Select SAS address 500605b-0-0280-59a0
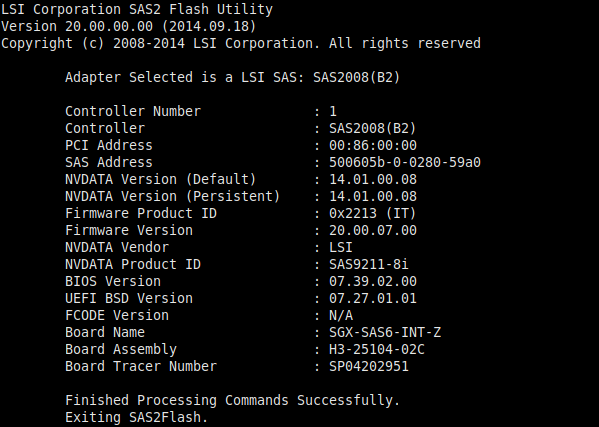Viewport: 599px width, 427px height. (x=405, y=162)
